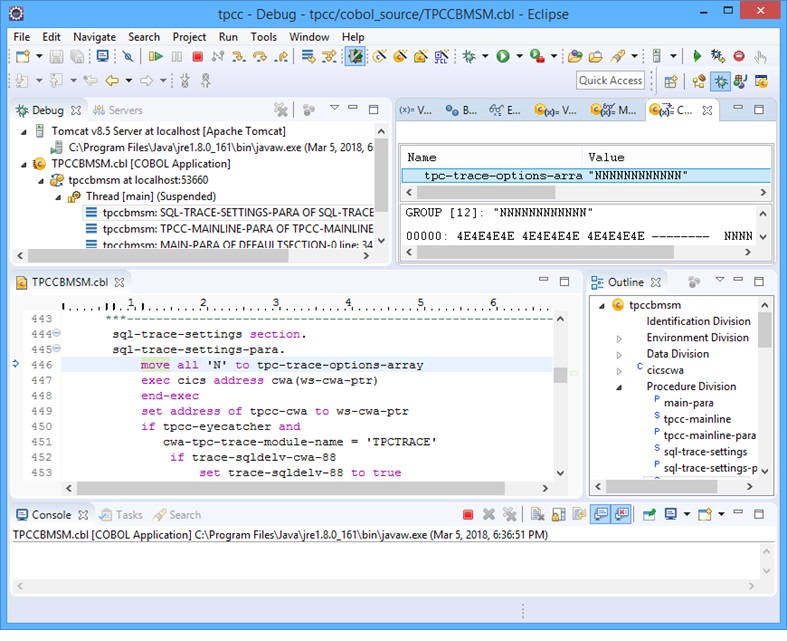The image size is (787, 641).
Task: Click the Debug view horizontal scrollbar
Action: 158,255
